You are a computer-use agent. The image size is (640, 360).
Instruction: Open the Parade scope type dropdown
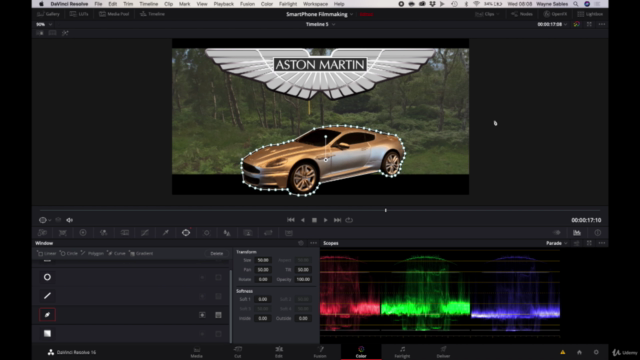pyautogui.click(x=557, y=243)
